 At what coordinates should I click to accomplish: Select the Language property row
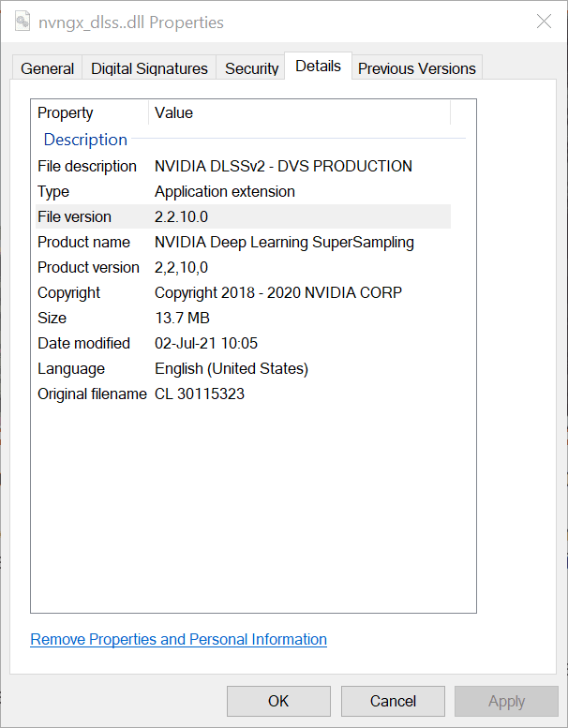coord(71,369)
